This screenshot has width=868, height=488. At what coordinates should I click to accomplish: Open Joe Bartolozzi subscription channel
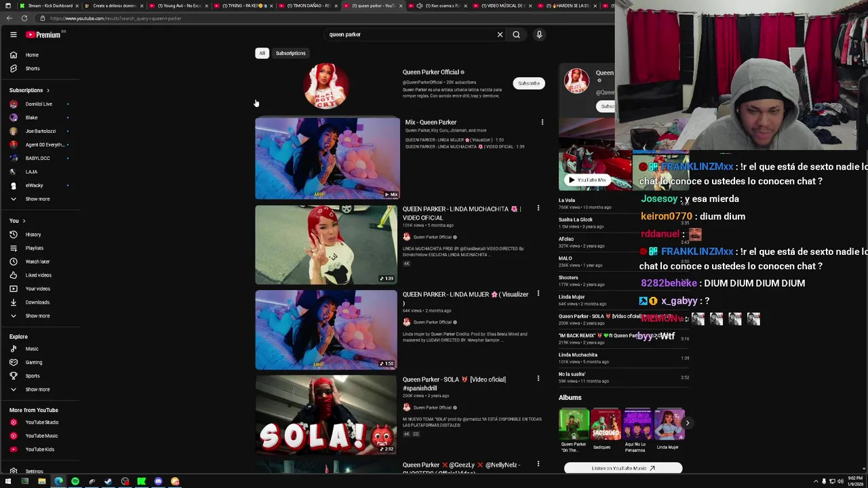pyautogui.click(x=41, y=131)
